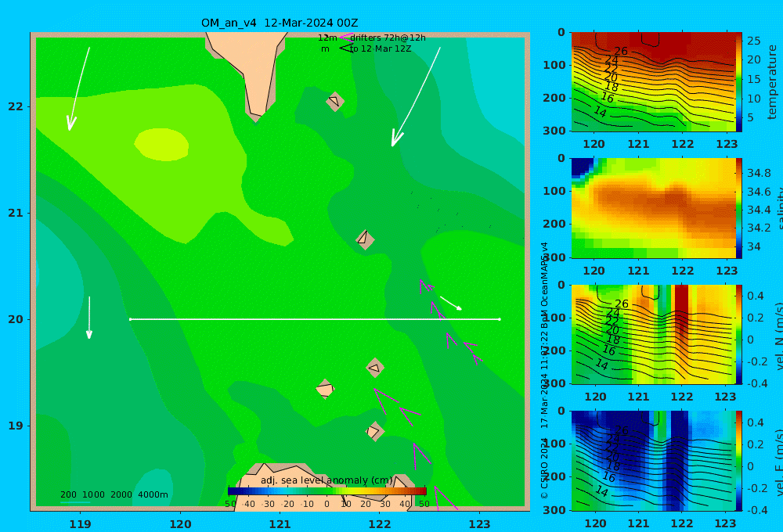
Task: Click the black arrow legend symbol beside 'm'
Action: tap(346, 48)
